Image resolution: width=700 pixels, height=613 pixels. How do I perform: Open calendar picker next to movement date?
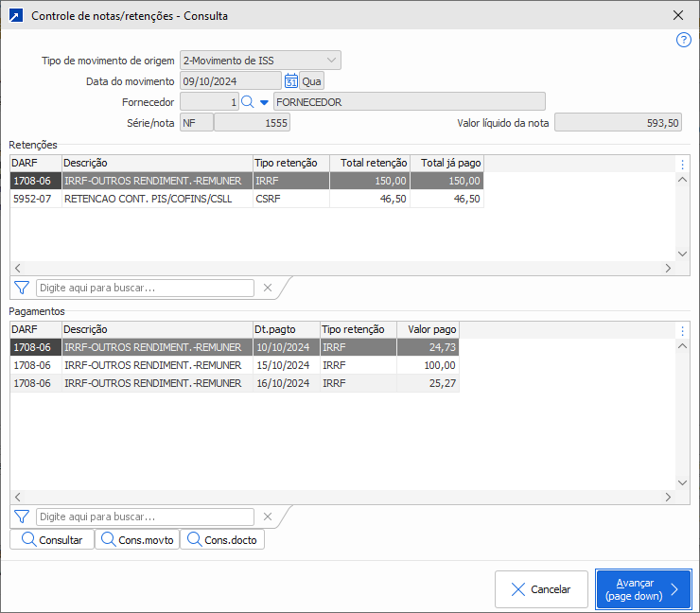291,81
